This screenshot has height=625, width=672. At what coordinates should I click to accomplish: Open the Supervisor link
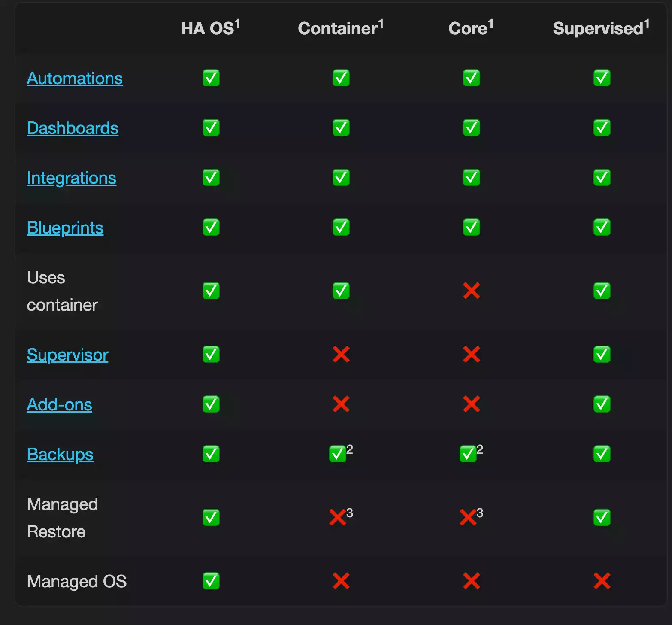(x=67, y=355)
